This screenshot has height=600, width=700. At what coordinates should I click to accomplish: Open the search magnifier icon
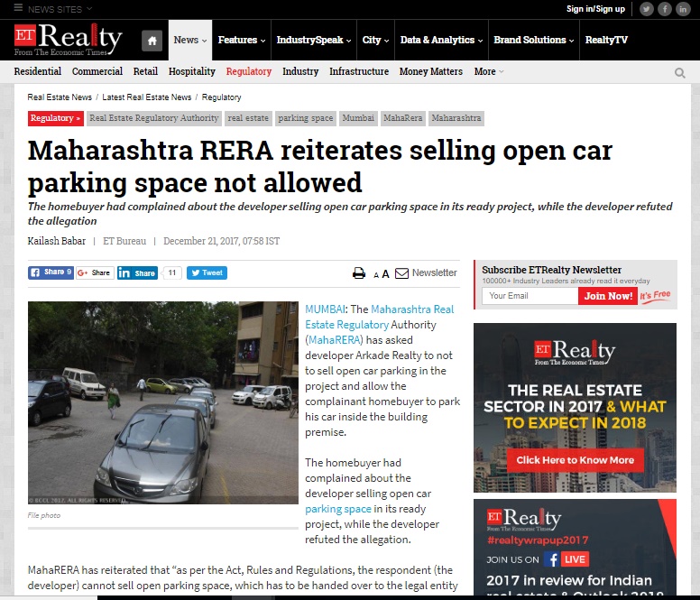(679, 73)
